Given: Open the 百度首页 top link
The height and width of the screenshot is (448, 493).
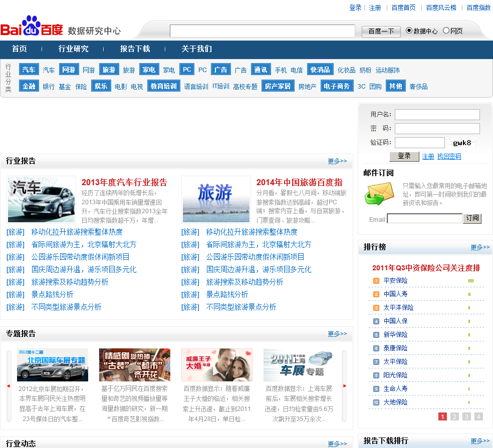Looking at the screenshot, I should [x=403, y=8].
